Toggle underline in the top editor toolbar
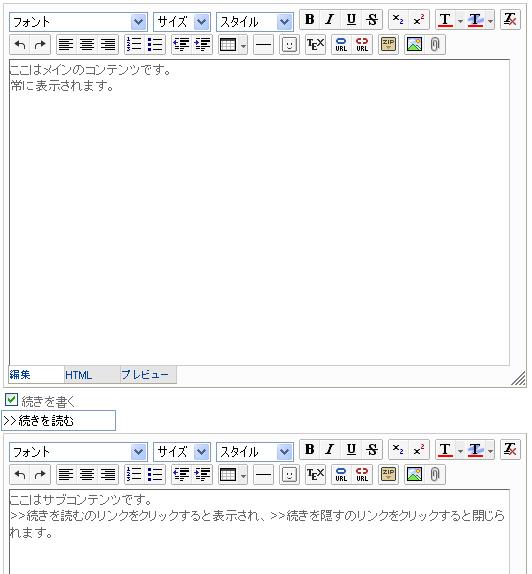Image resolution: width=532 pixels, height=574 pixels. pos(351,20)
